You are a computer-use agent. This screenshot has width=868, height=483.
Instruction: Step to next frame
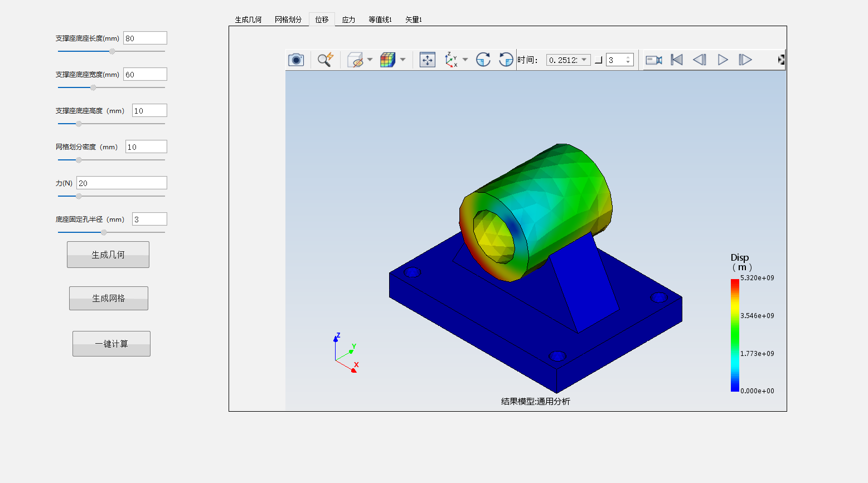(x=745, y=60)
